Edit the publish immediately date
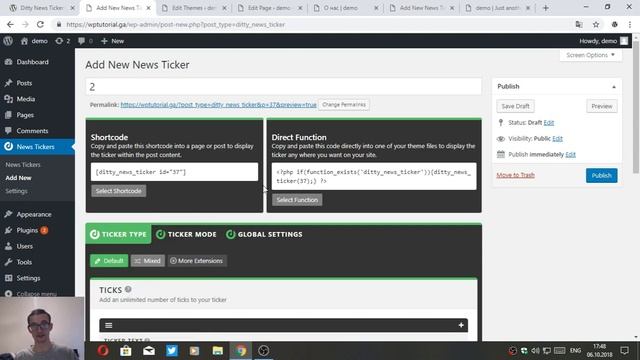This screenshot has width=640, height=360. click(571, 154)
